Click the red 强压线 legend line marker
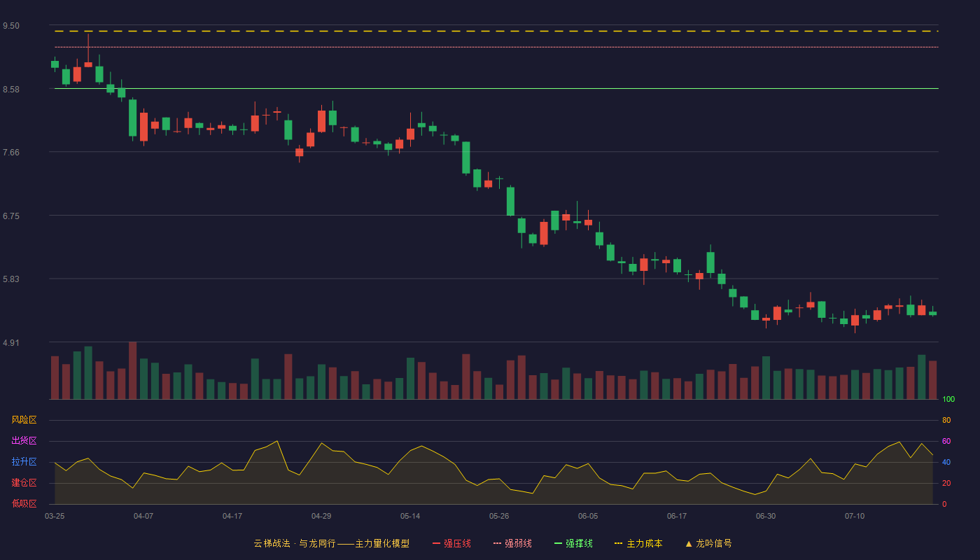980x560 pixels. pos(436,543)
